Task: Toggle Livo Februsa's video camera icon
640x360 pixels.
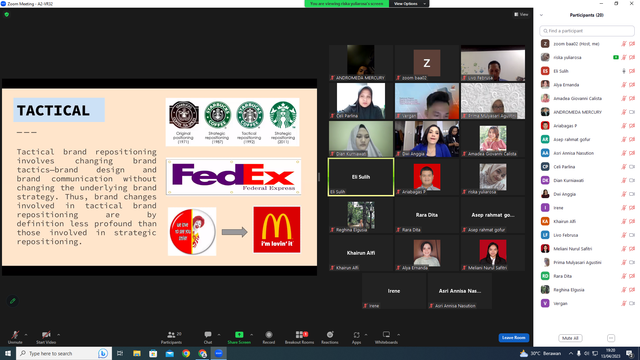Action: coord(632,235)
